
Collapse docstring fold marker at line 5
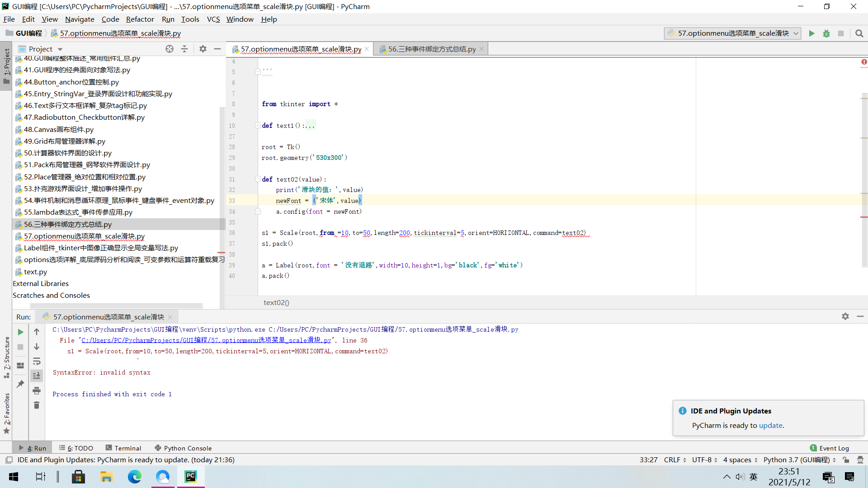[x=258, y=71]
